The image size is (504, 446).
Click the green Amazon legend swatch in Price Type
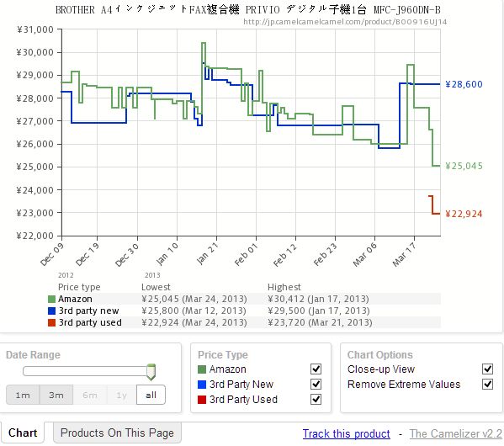click(x=202, y=369)
